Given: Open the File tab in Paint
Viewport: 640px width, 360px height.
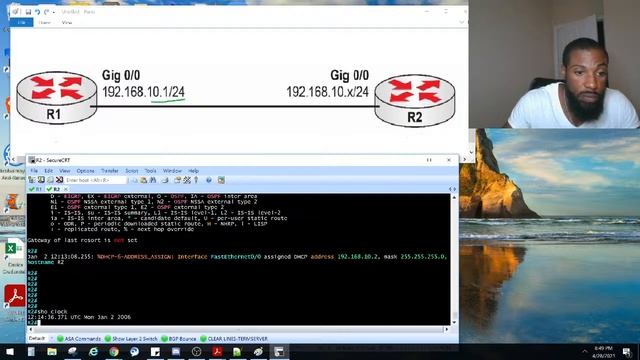Looking at the screenshot, I should pos(22,22).
